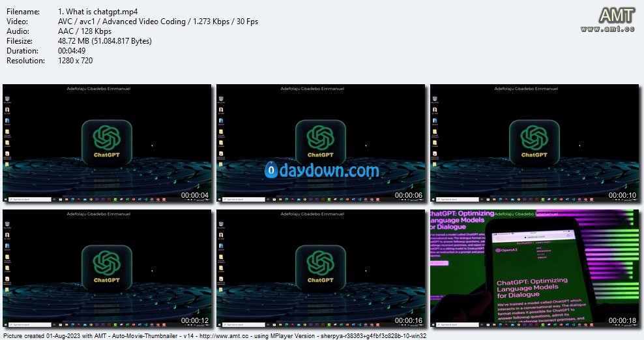This screenshot has height=340, width=644.
Task: Click Recycle Bin icon in the 00:00:16 frame
Action: (x=221, y=225)
